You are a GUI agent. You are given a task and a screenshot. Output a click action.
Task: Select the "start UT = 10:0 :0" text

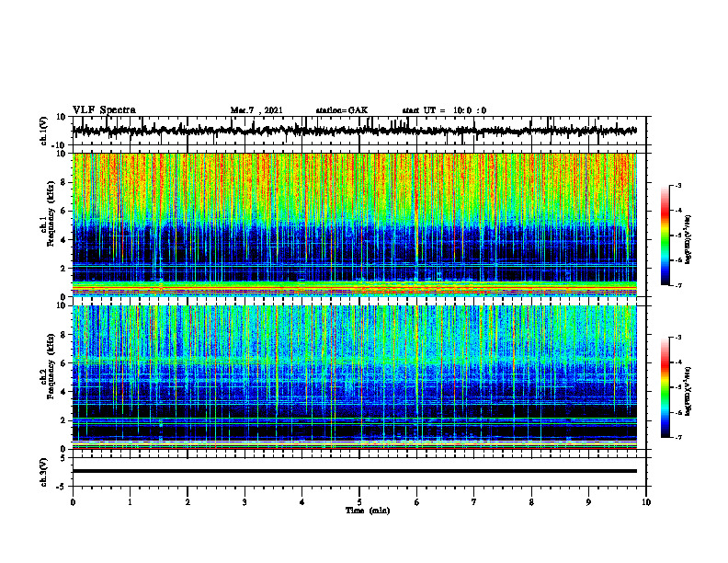tap(444, 110)
